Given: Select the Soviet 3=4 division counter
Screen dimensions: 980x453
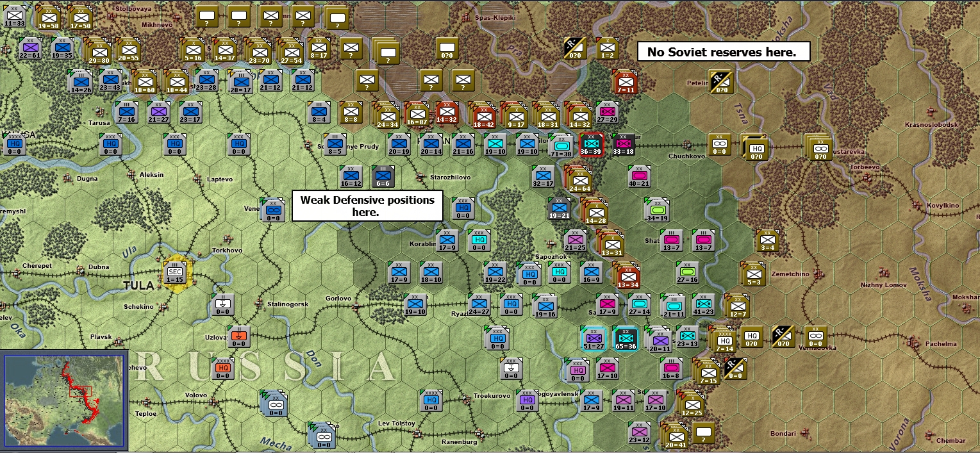Looking at the screenshot, I should 768,240.
